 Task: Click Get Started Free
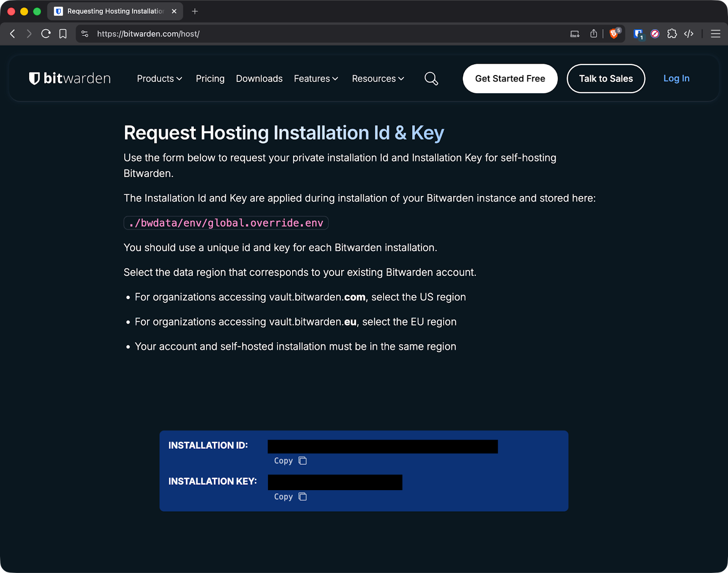point(510,78)
